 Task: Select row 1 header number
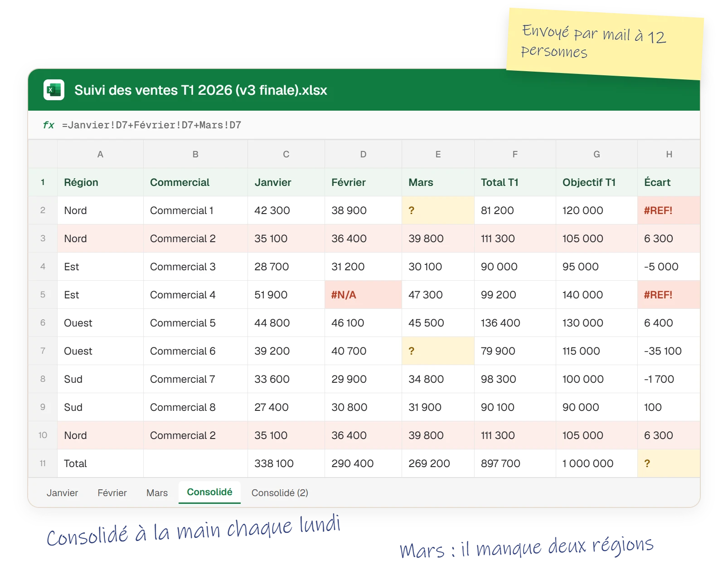pyautogui.click(x=43, y=182)
